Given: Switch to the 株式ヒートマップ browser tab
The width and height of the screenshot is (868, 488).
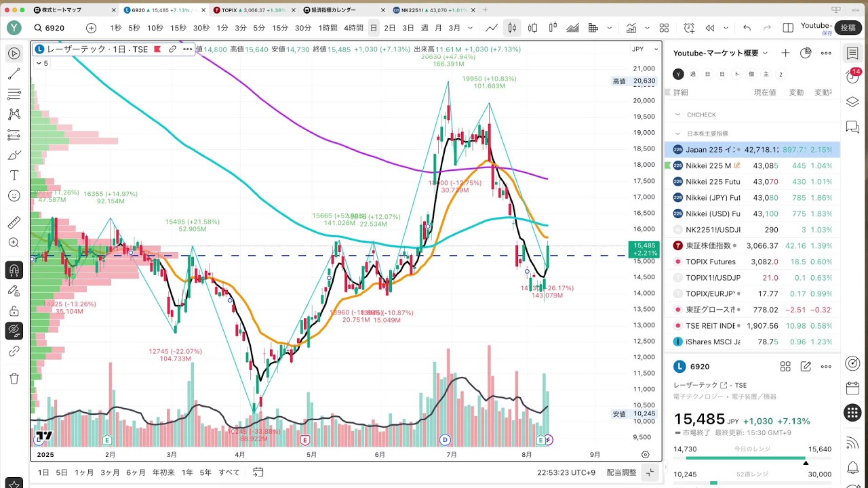Looking at the screenshot, I should tap(75, 10).
